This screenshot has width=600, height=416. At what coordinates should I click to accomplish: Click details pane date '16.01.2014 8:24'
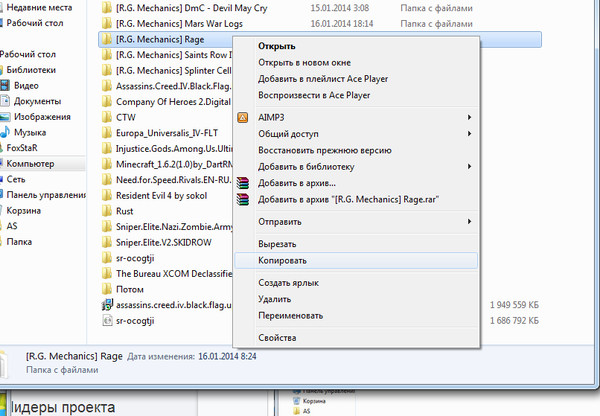pyautogui.click(x=227, y=356)
